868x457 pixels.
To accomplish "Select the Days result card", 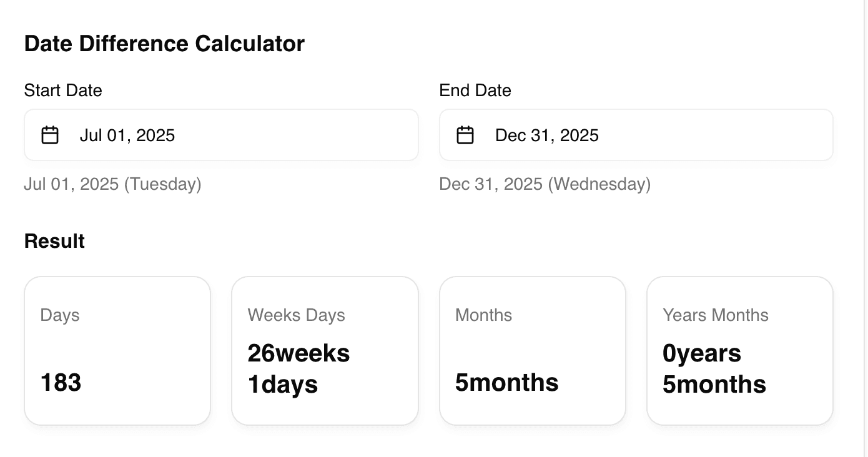I will (x=117, y=351).
